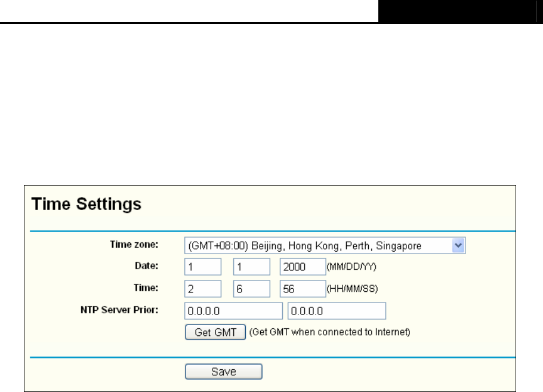Click the (HH/MM/SS) format hint
Screen dimensions: 543x392
[x=352, y=289]
